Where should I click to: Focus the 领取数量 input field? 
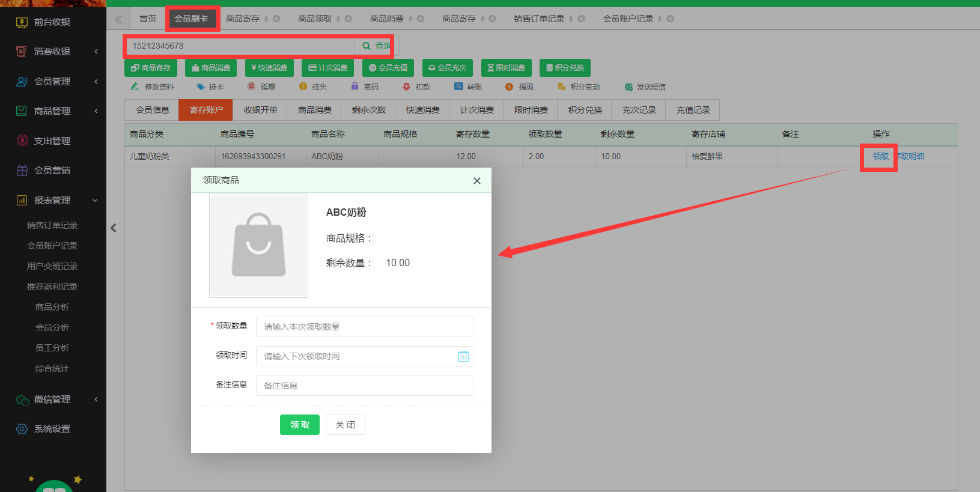(x=364, y=327)
